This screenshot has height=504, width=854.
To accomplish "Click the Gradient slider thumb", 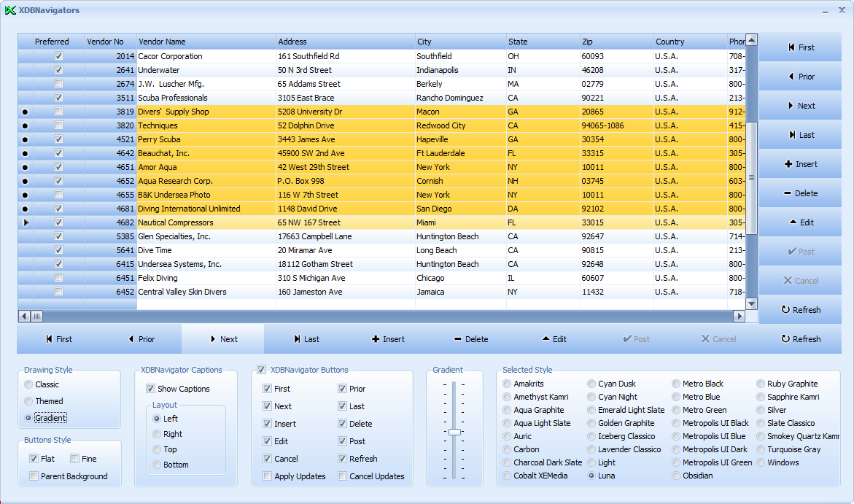I will point(454,432).
